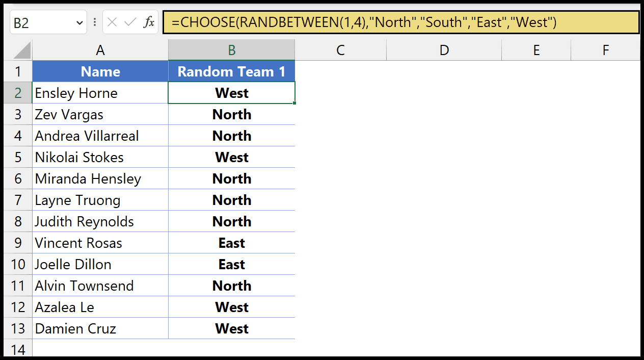Click the three-dot Name Box handle
Viewport: 644px width, 360px height.
click(x=95, y=22)
